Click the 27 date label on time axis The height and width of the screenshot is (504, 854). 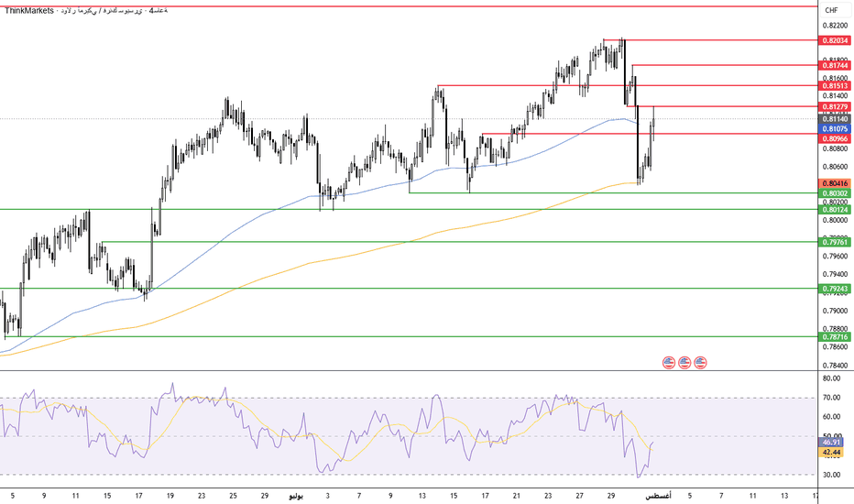click(x=579, y=496)
